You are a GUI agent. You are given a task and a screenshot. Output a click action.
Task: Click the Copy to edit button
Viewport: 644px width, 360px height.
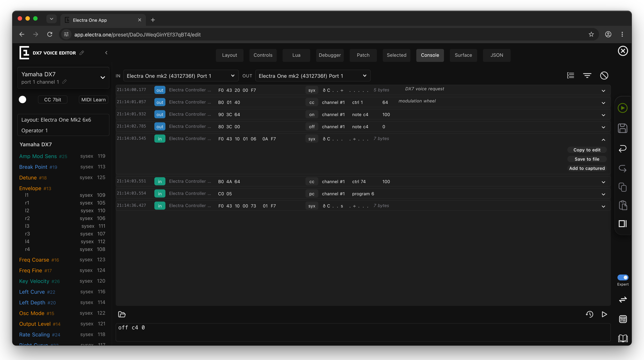pos(587,150)
